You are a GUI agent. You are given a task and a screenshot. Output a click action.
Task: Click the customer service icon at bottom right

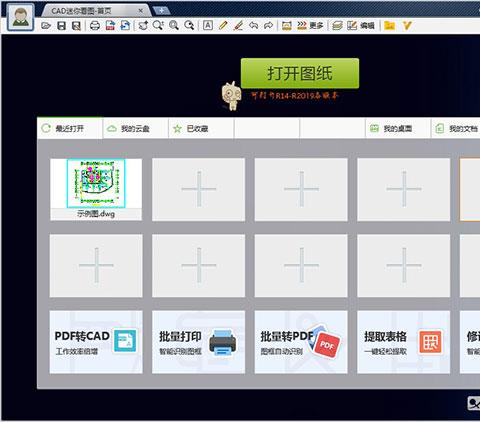[473, 404]
